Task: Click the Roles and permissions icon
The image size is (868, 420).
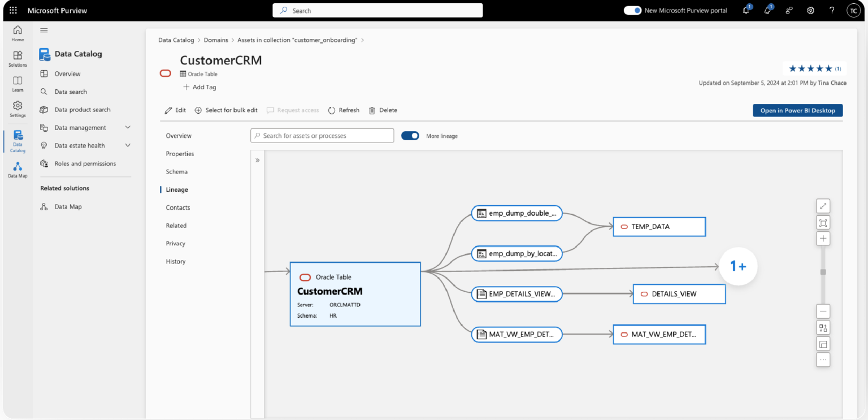Action: (44, 163)
